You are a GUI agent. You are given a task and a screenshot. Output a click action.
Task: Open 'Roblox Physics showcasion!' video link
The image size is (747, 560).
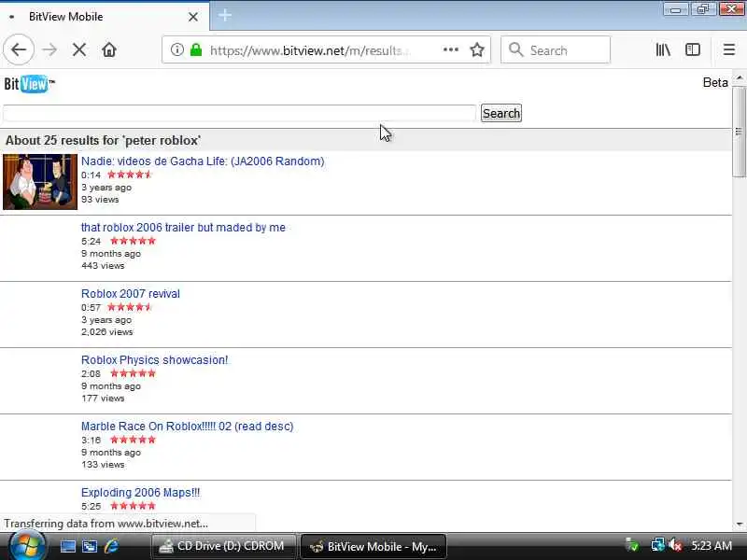tap(154, 360)
